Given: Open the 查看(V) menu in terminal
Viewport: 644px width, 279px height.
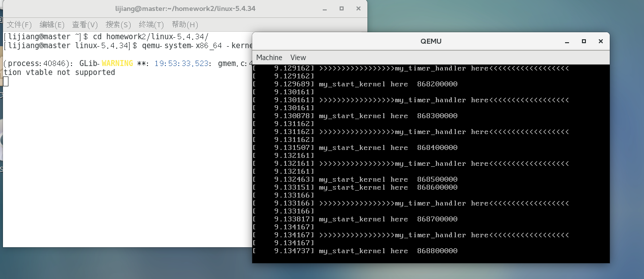Looking at the screenshot, I should point(85,25).
